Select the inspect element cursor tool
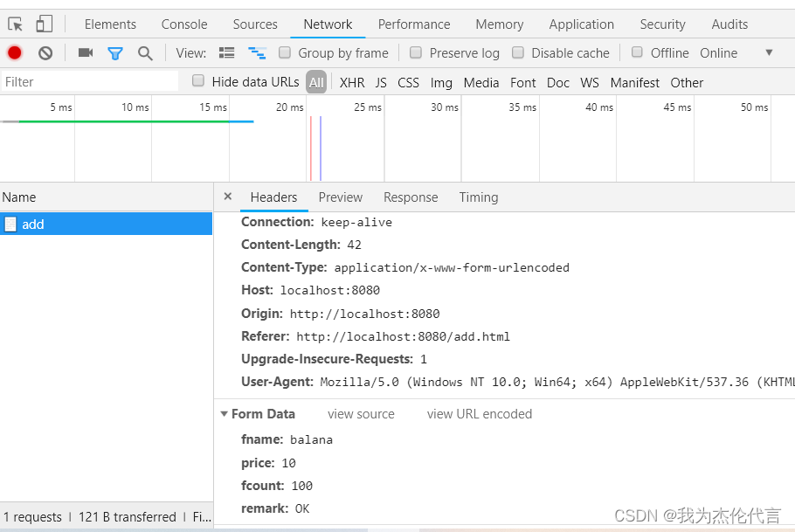This screenshot has height=532, width=795. (14, 23)
